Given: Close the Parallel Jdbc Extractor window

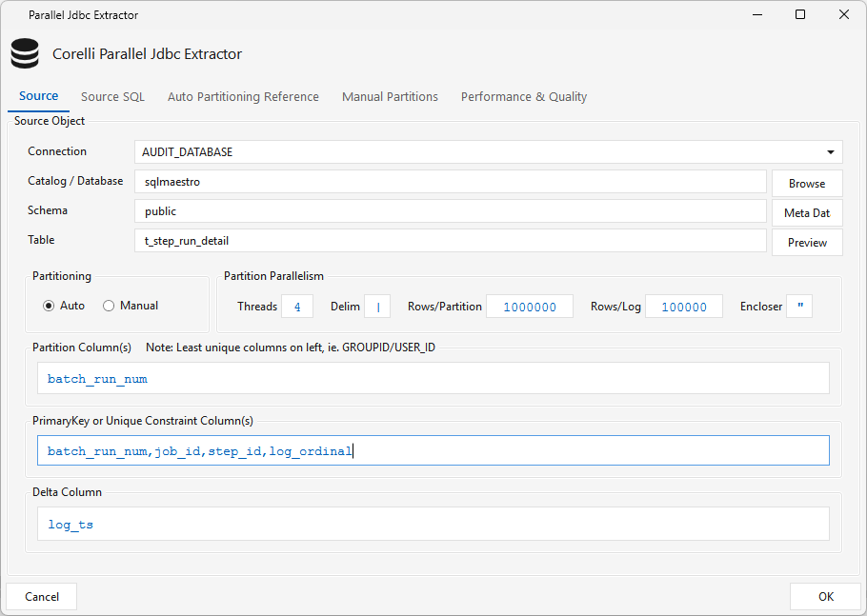Looking at the screenshot, I should 844,15.
